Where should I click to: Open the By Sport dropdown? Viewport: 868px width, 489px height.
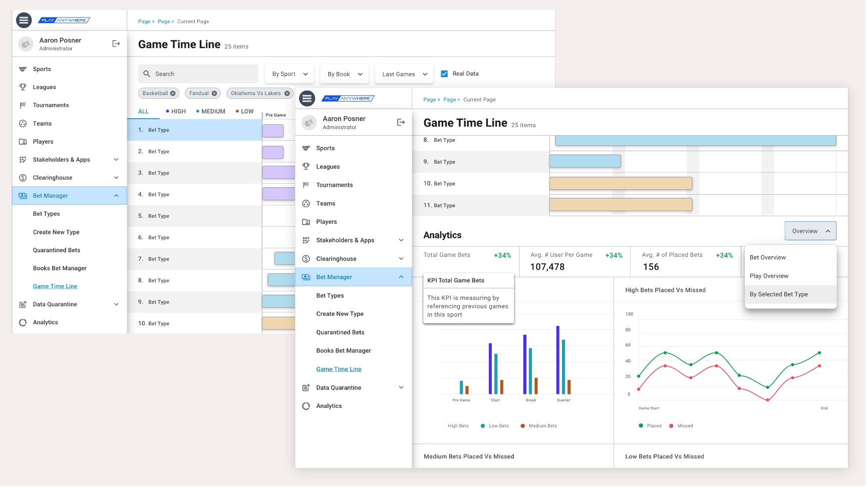click(x=290, y=74)
